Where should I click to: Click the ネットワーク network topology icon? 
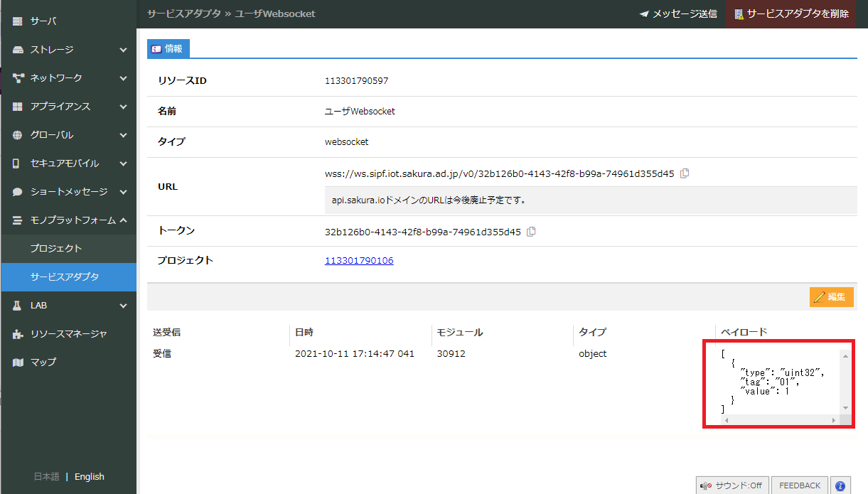pyautogui.click(x=18, y=78)
